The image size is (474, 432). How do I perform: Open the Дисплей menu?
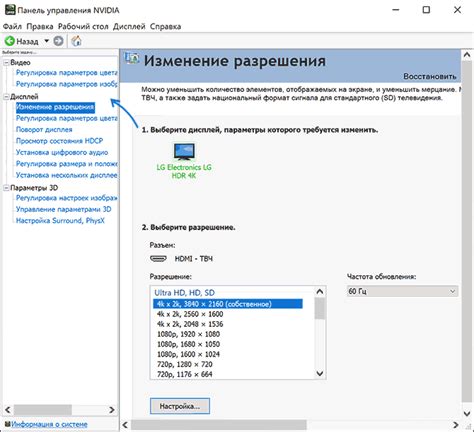click(x=129, y=26)
